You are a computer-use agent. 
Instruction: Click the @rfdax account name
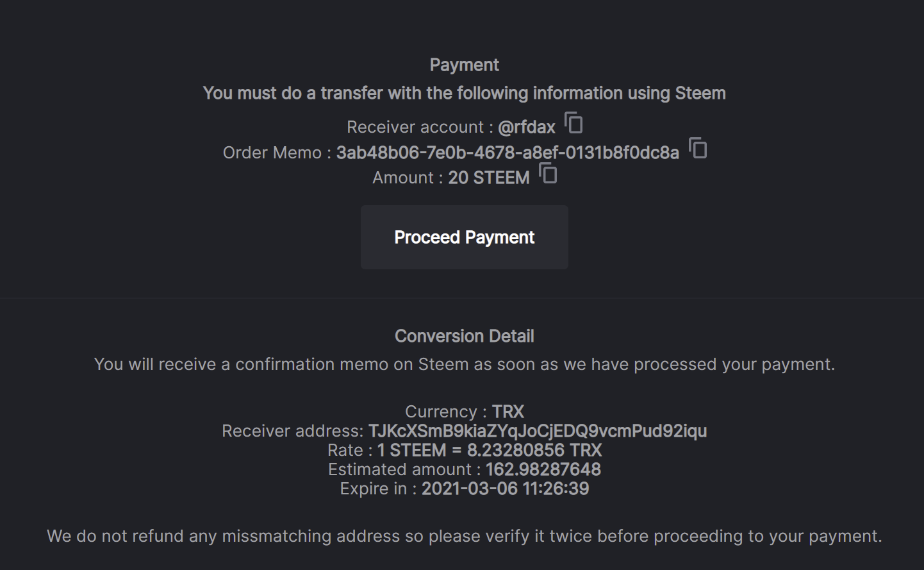[x=526, y=127]
